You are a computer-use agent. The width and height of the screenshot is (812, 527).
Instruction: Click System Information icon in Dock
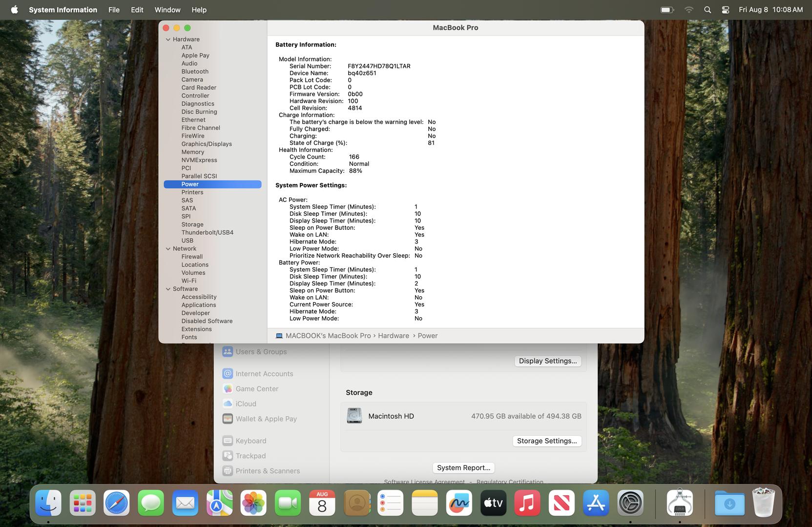point(680,503)
